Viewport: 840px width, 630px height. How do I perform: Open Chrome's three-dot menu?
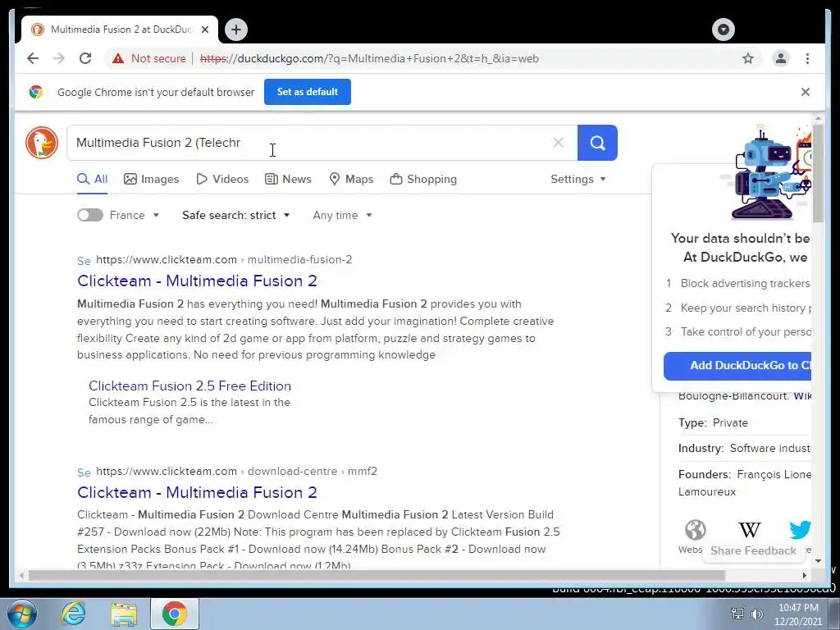(807, 58)
